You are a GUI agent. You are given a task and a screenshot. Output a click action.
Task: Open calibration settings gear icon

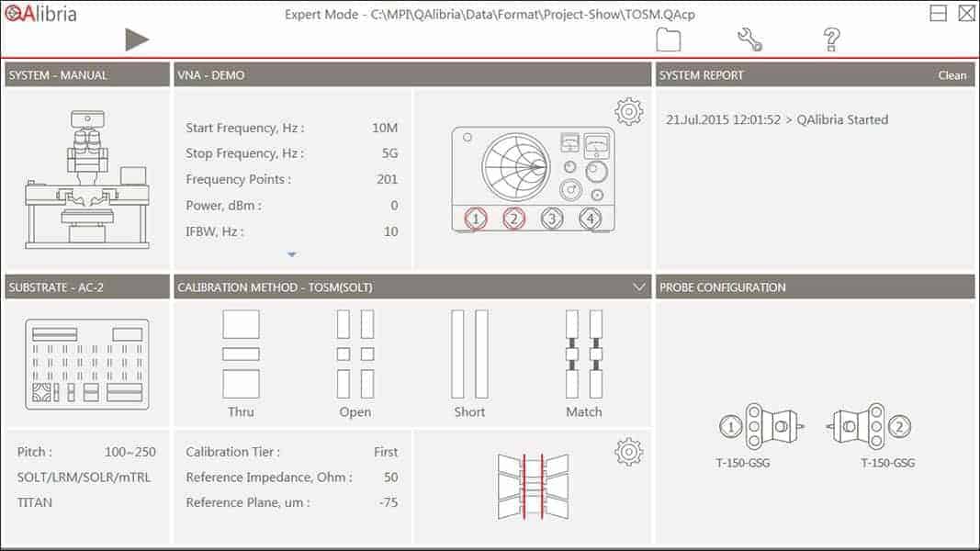click(628, 451)
